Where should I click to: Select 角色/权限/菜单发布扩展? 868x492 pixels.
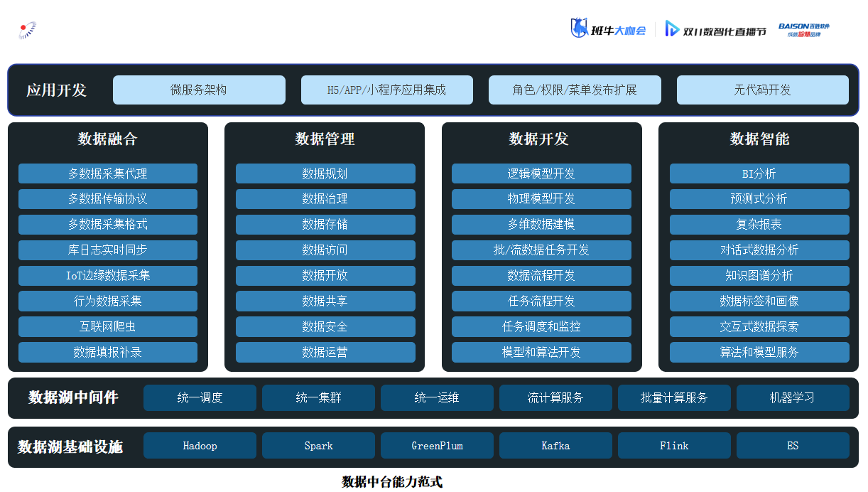click(x=575, y=90)
